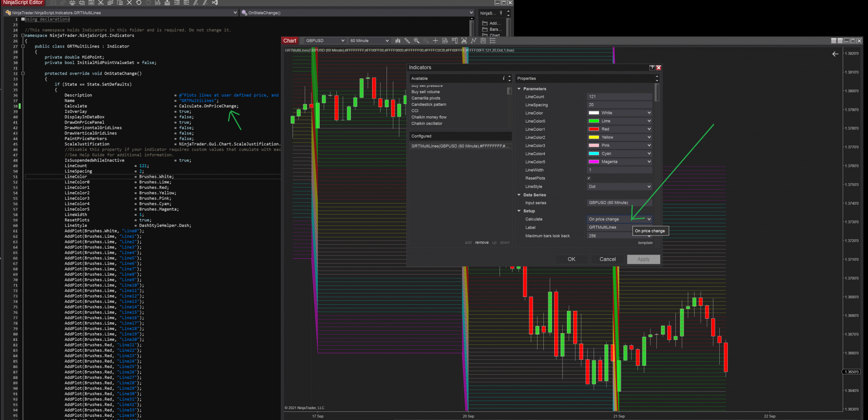Select Camarilla pivots in Available list

[425, 98]
